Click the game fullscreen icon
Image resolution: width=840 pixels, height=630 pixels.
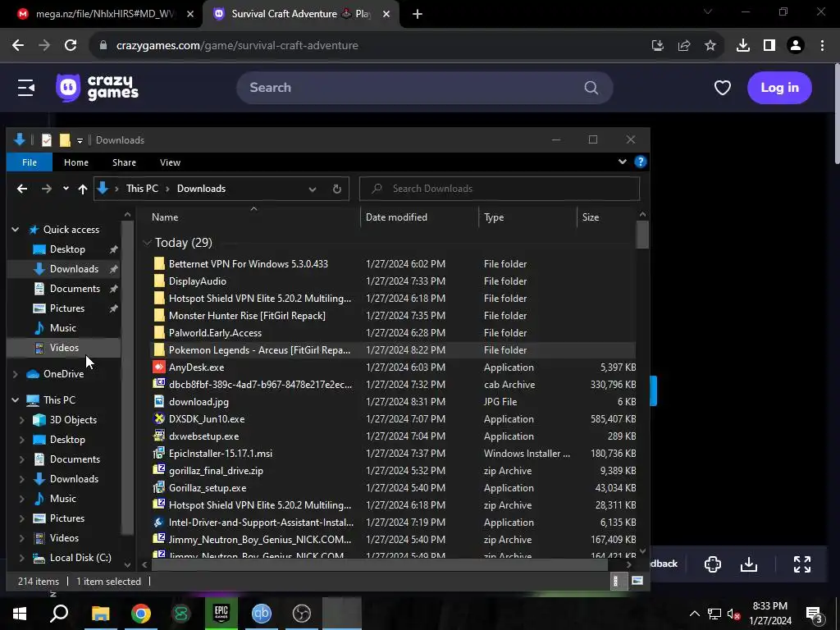(x=802, y=564)
